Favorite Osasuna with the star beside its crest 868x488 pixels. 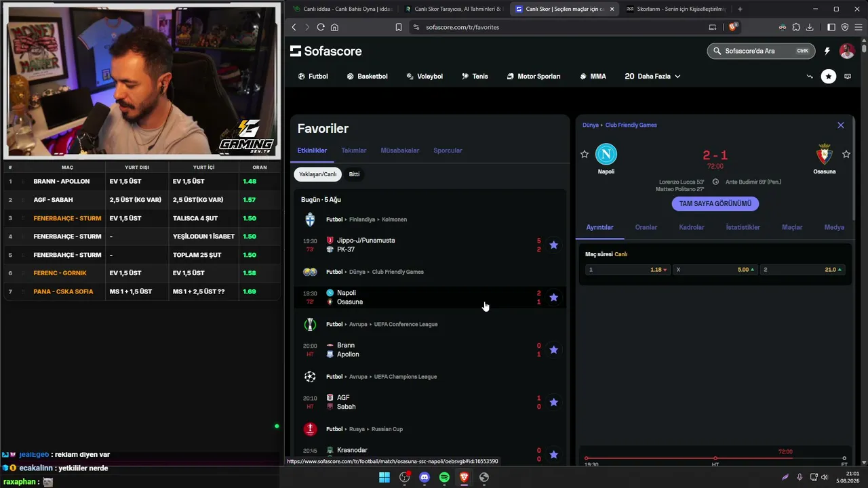coord(846,155)
